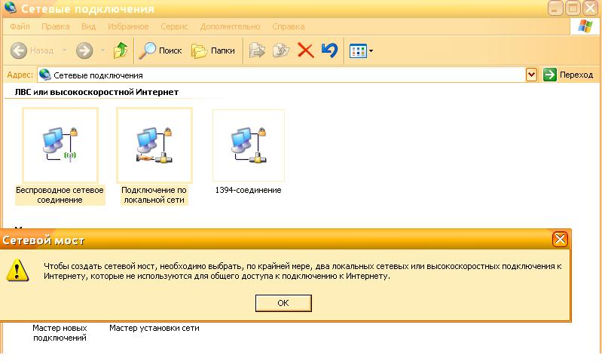Click the Move To folder toolbar icon
Viewport: 602px width, 364px height.
(258, 50)
